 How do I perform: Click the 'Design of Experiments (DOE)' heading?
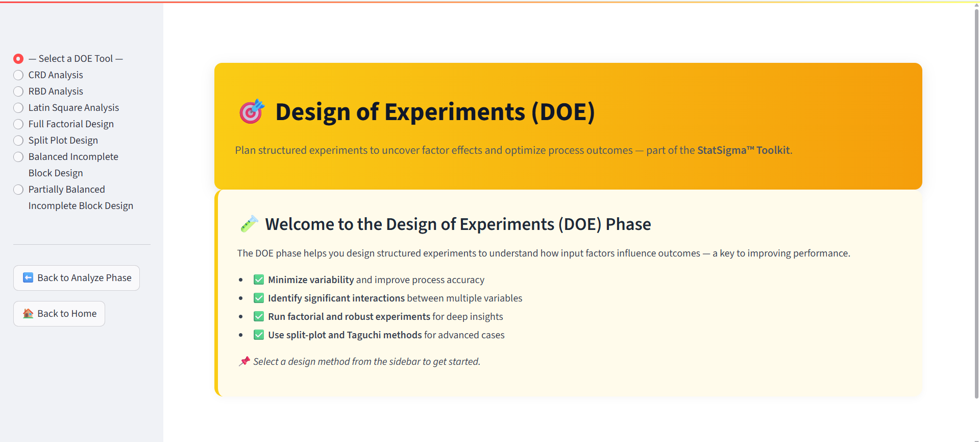coord(435,112)
